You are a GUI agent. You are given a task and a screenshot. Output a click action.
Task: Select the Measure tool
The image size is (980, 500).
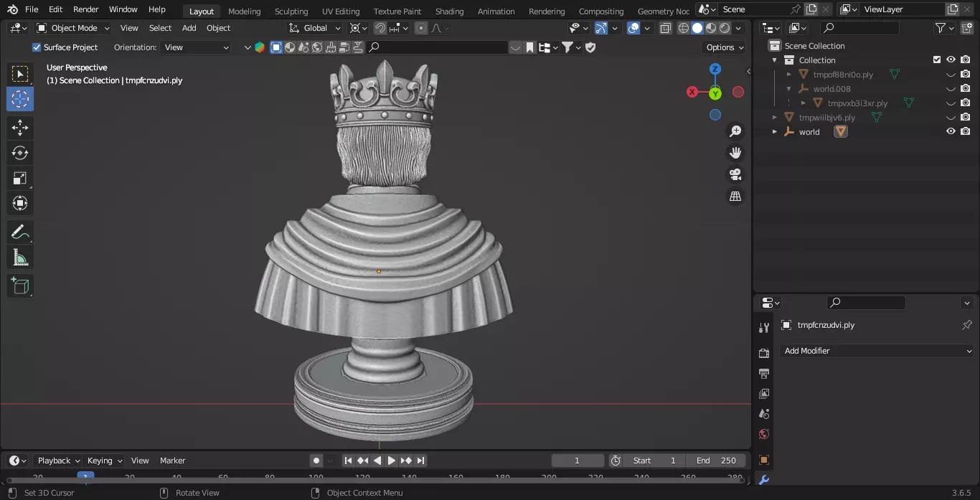tap(20, 257)
